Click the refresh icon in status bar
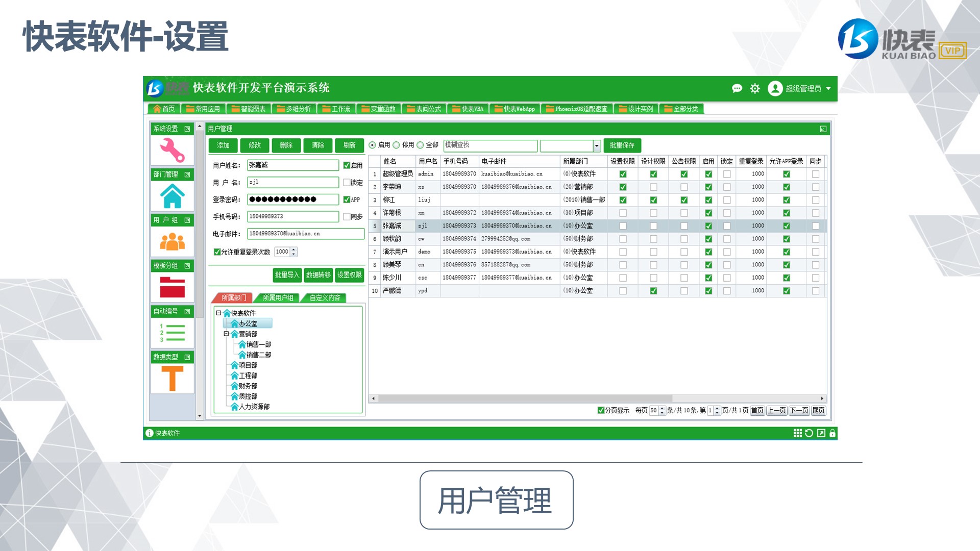Viewport: 980px width, 551px height. point(809,433)
